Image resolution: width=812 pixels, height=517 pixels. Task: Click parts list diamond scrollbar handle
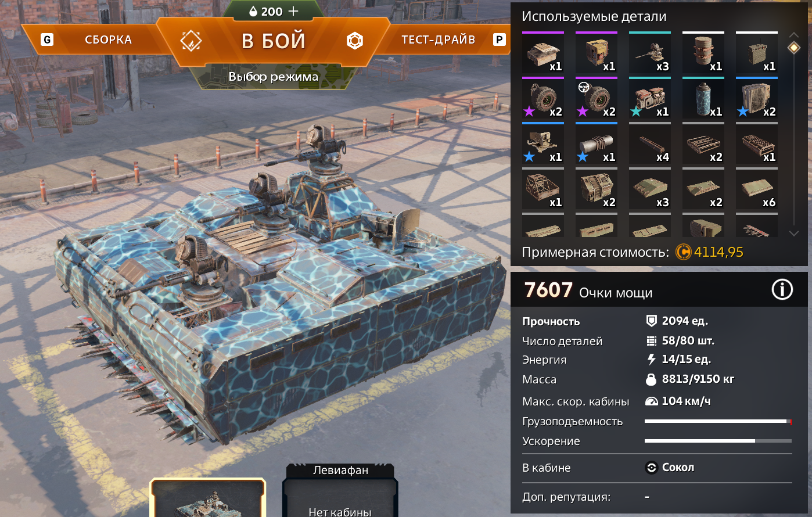[794, 48]
